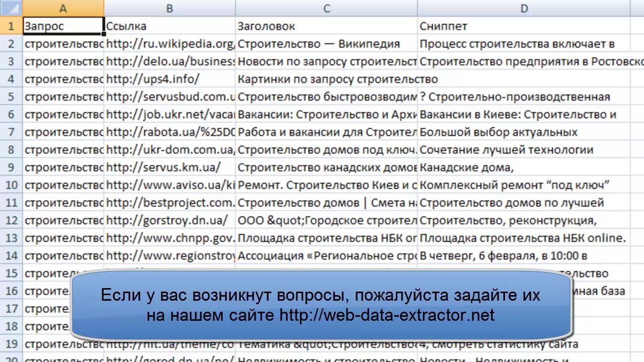
Task: Click the www.chnpp.gov link cell
Action: pyautogui.click(x=170, y=238)
